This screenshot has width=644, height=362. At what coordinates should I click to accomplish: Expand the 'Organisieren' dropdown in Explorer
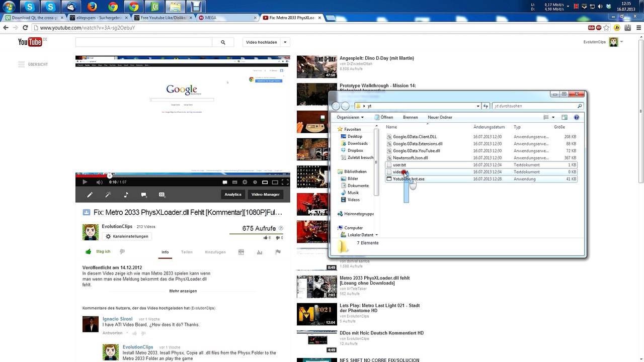(x=350, y=117)
